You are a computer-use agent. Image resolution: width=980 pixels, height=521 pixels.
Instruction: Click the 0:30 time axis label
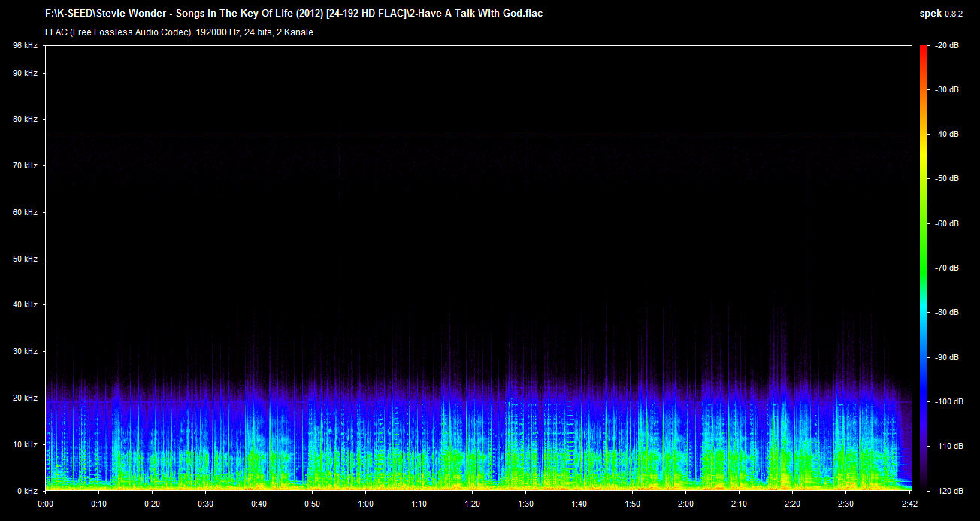(205, 504)
